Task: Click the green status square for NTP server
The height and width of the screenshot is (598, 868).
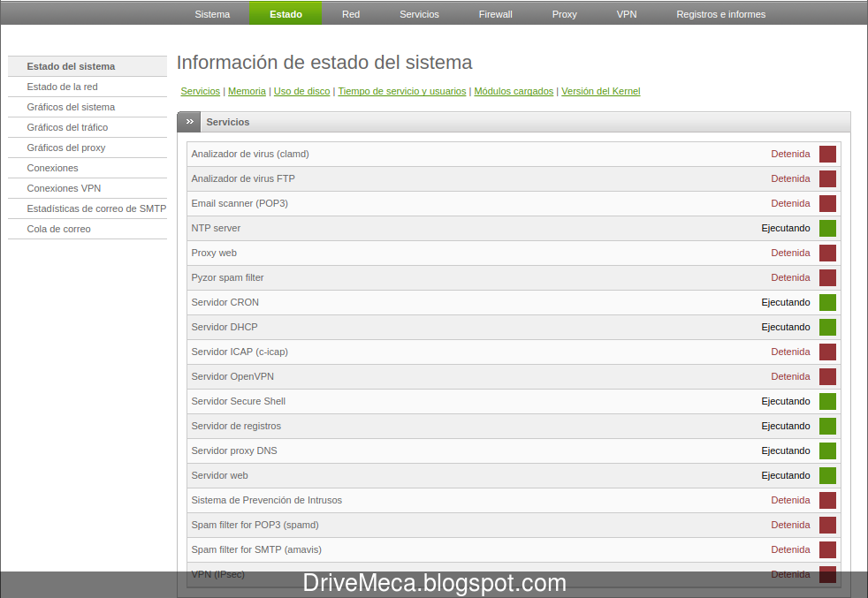Action: pyautogui.click(x=827, y=228)
